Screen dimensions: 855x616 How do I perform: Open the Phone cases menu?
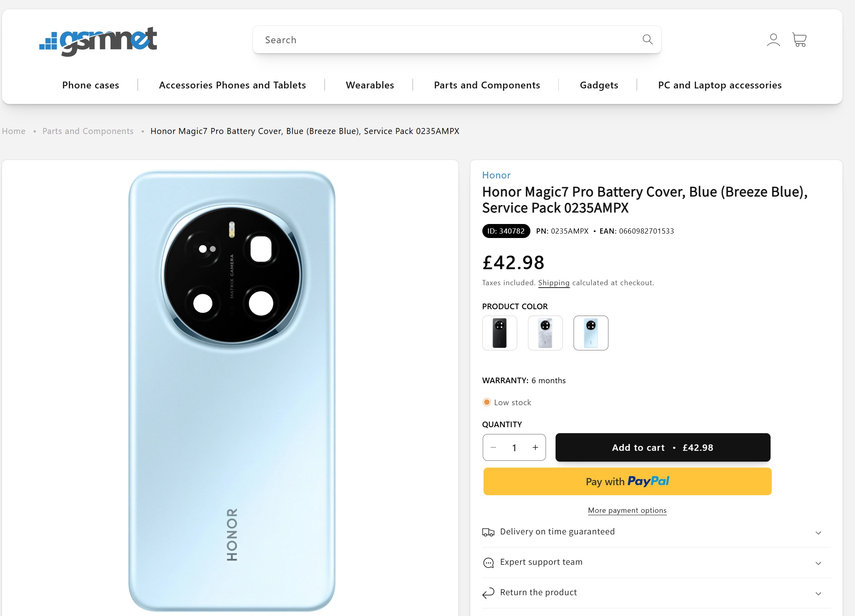point(90,85)
